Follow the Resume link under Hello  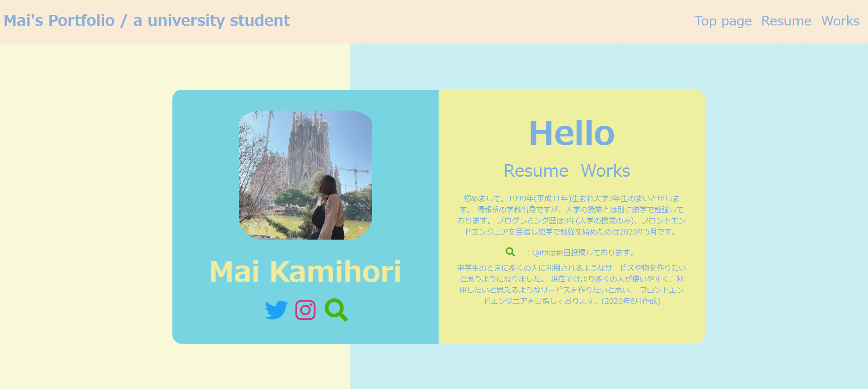[536, 171]
